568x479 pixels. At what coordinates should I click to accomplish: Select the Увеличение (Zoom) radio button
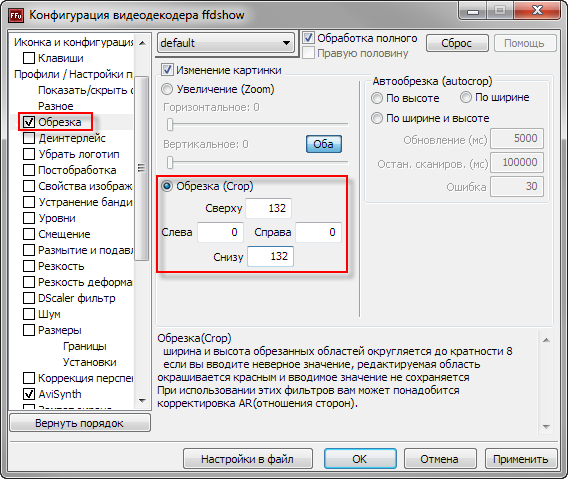tap(167, 89)
